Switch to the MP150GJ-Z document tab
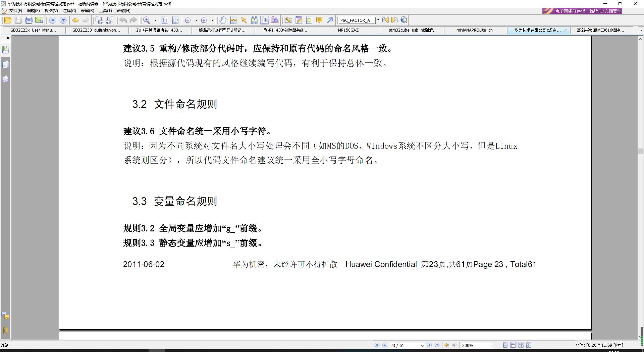 coord(348,30)
